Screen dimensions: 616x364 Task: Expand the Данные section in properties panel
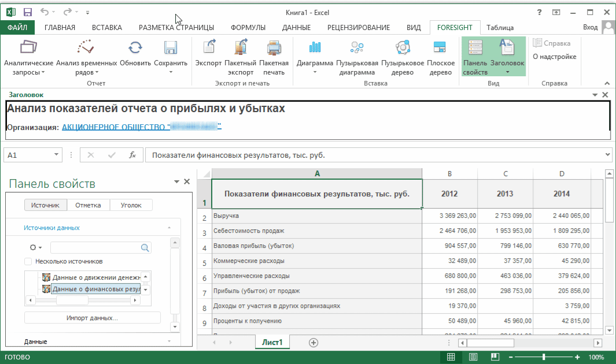pyautogui.click(x=35, y=341)
